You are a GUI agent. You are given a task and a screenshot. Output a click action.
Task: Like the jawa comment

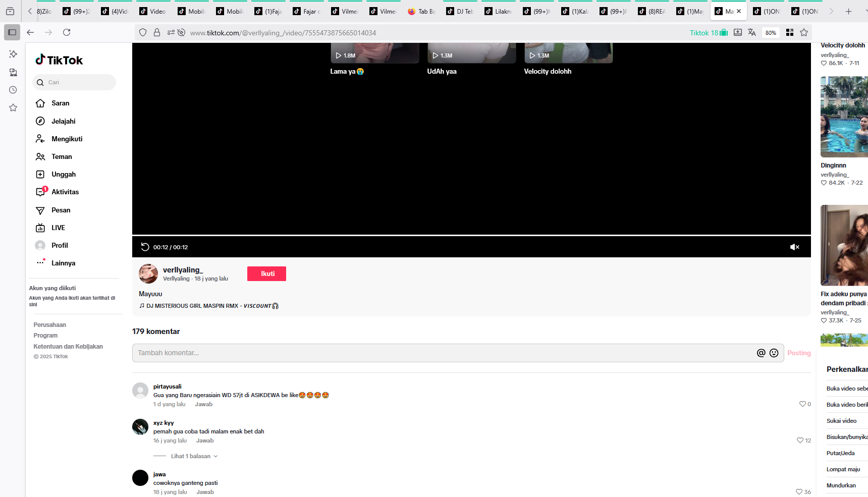[x=799, y=492]
